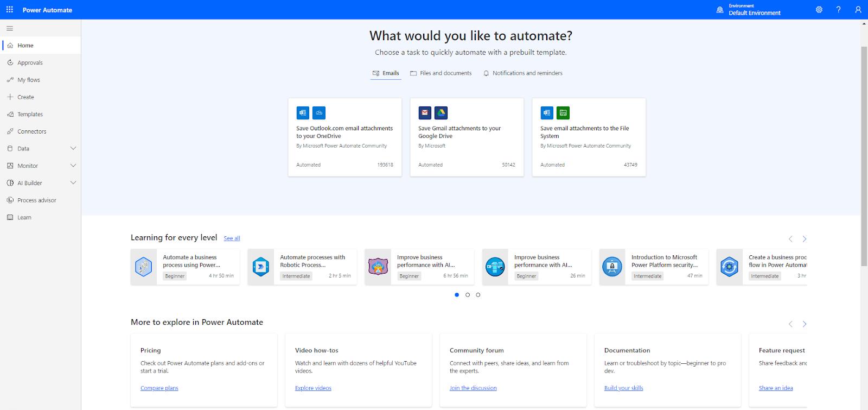Image resolution: width=868 pixels, height=410 pixels.
Task: Open My flows in the sidebar
Action: point(41,80)
